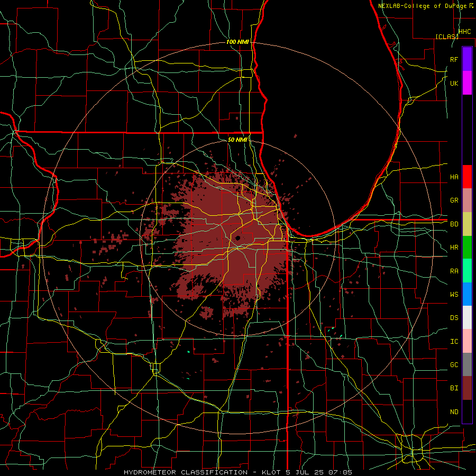Click the BI brown legend swatch
Viewport: 476px width, 476px height.
pyautogui.click(x=467, y=388)
